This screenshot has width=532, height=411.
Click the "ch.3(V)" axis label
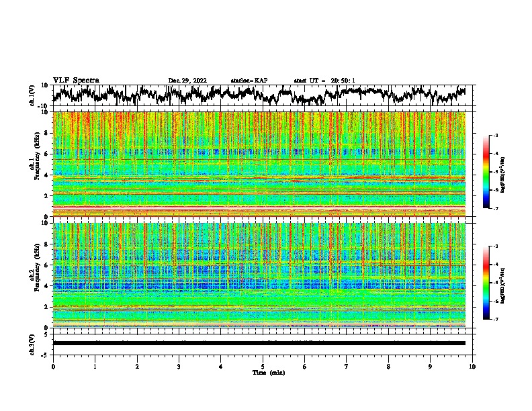click(32, 345)
